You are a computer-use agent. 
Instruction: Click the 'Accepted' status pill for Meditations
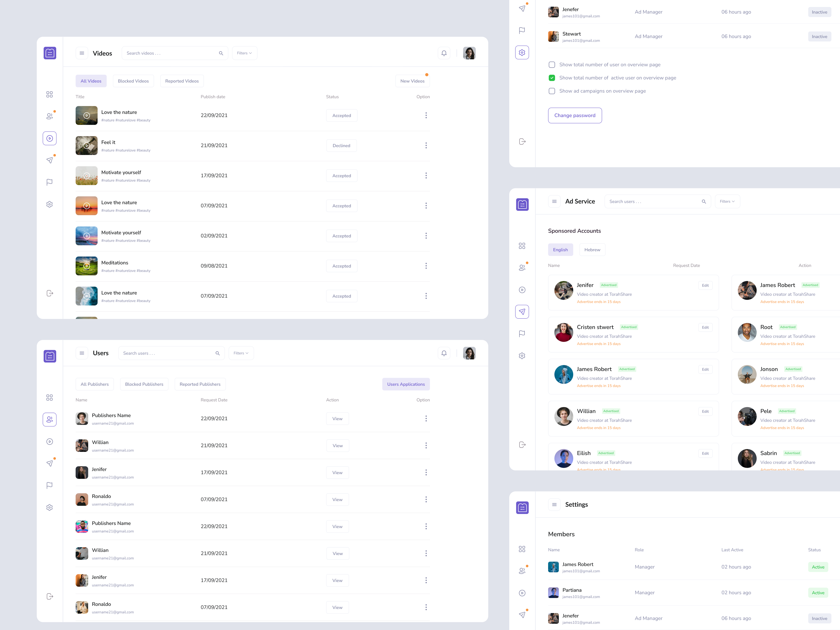click(341, 266)
